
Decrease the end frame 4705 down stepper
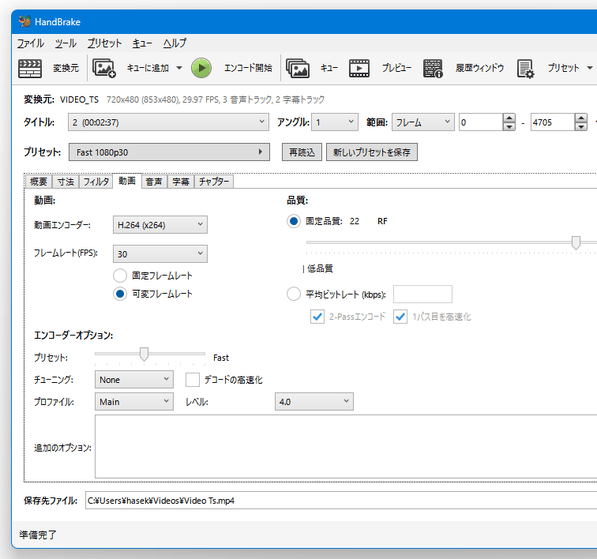(x=581, y=127)
